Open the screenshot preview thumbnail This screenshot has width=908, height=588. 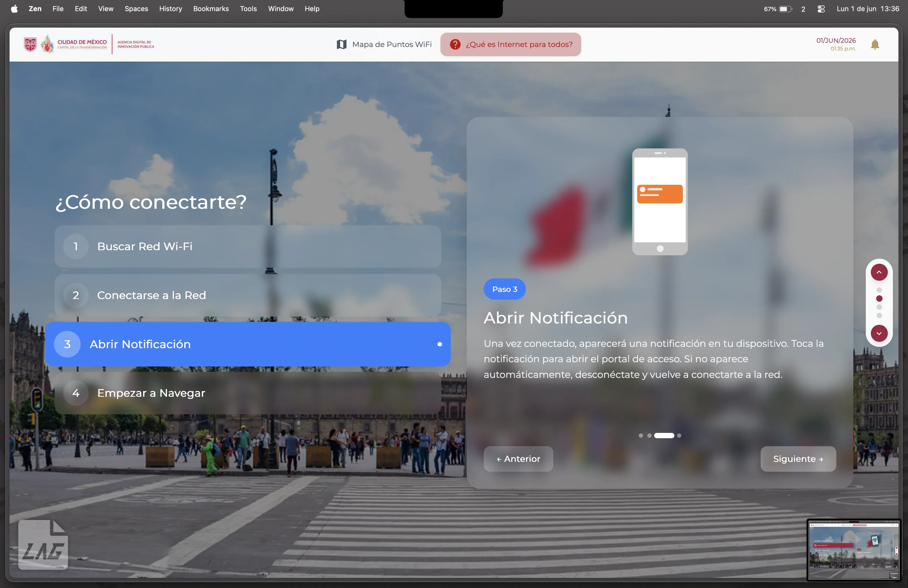(x=854, y=550)
